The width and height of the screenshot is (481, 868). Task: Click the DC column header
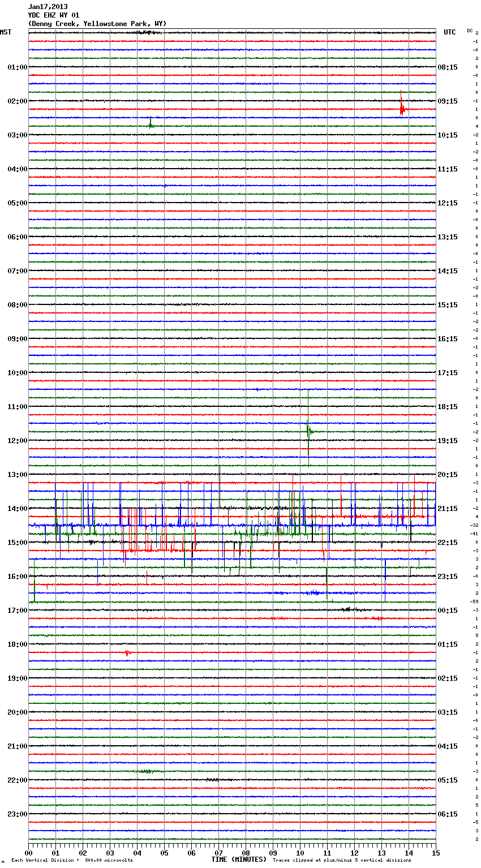pyautogui.click(x=470, y=31)
